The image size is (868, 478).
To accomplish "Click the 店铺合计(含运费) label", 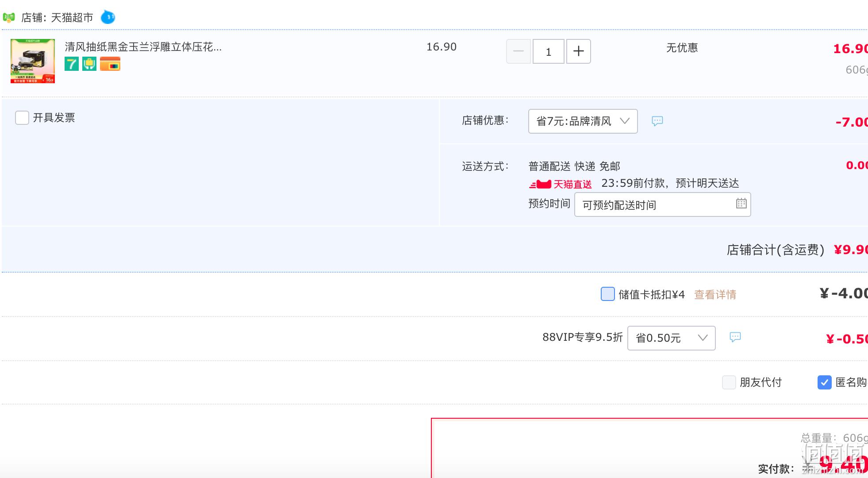I will point(776,250).
